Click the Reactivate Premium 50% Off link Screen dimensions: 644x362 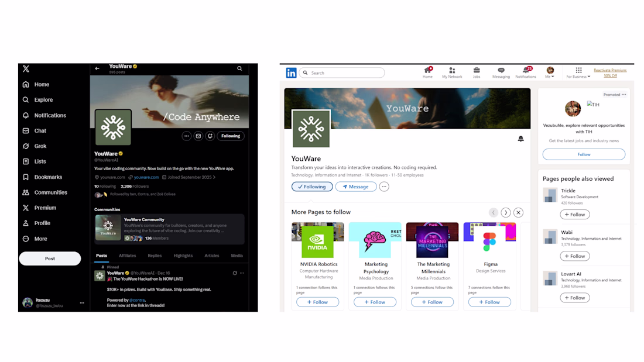pos(610,73)
